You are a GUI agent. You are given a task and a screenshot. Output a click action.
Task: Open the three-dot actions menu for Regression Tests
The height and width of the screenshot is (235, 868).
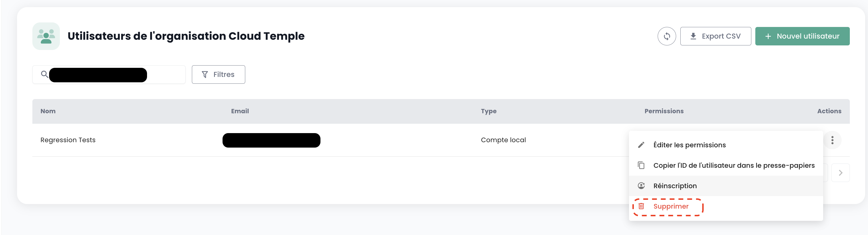832,140
